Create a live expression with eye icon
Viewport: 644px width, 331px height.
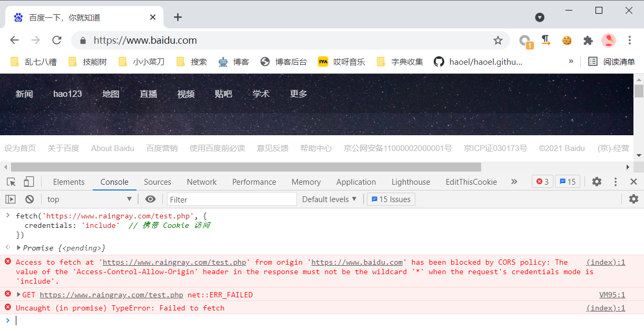(151, 199)
